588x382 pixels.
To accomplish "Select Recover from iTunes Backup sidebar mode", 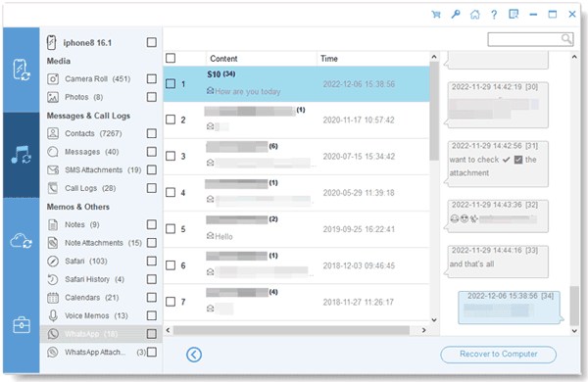I will 22,155.
